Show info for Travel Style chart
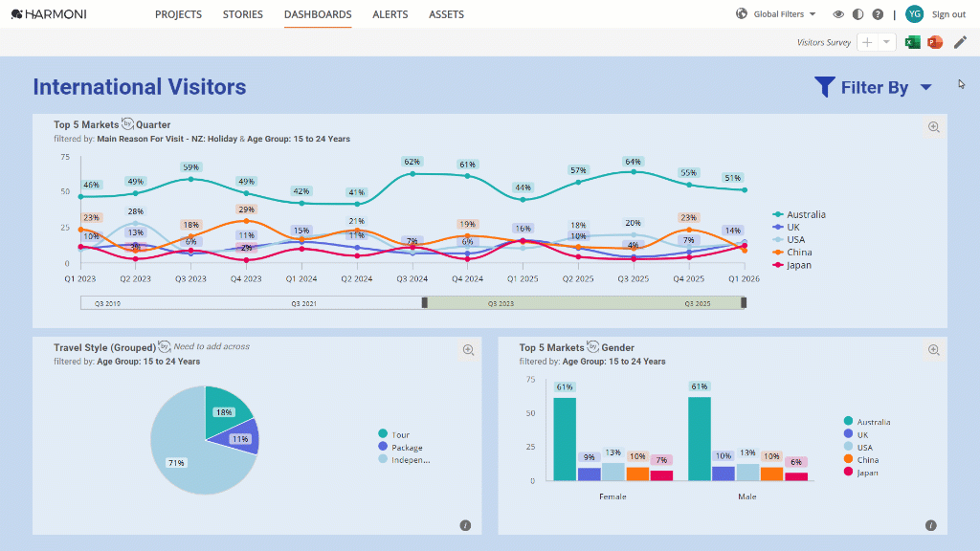The width and height of the screenshot is (980, 551). click(x=465, y=525)
